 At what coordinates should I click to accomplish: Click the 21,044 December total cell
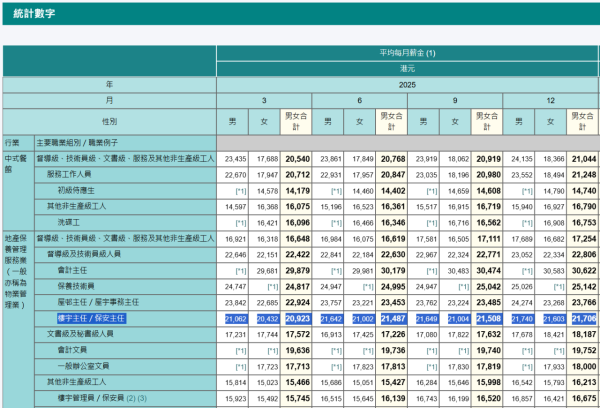(582, 159)
